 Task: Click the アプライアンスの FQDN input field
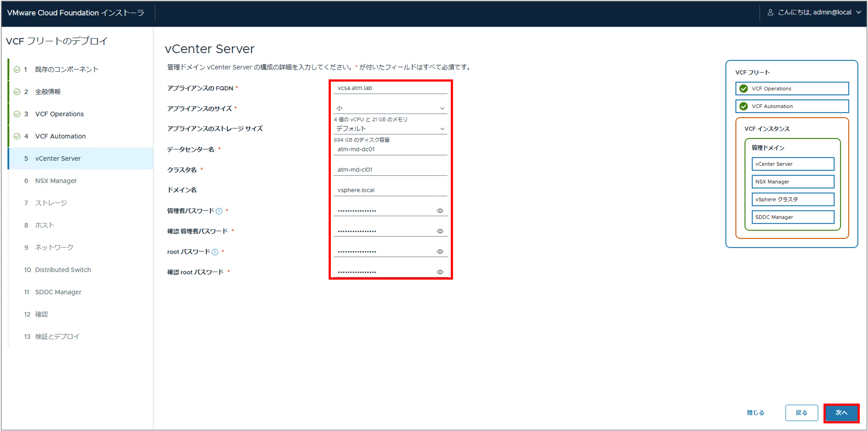390,88
